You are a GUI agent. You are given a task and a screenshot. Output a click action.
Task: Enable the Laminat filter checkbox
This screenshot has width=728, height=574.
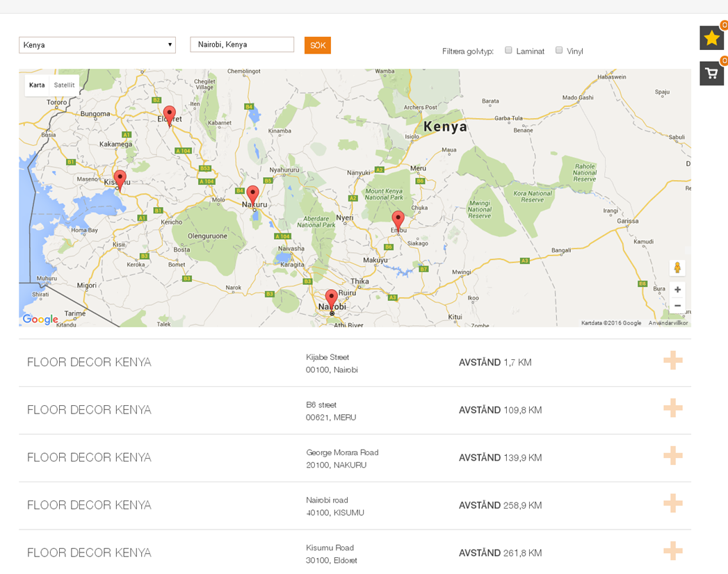508,50
